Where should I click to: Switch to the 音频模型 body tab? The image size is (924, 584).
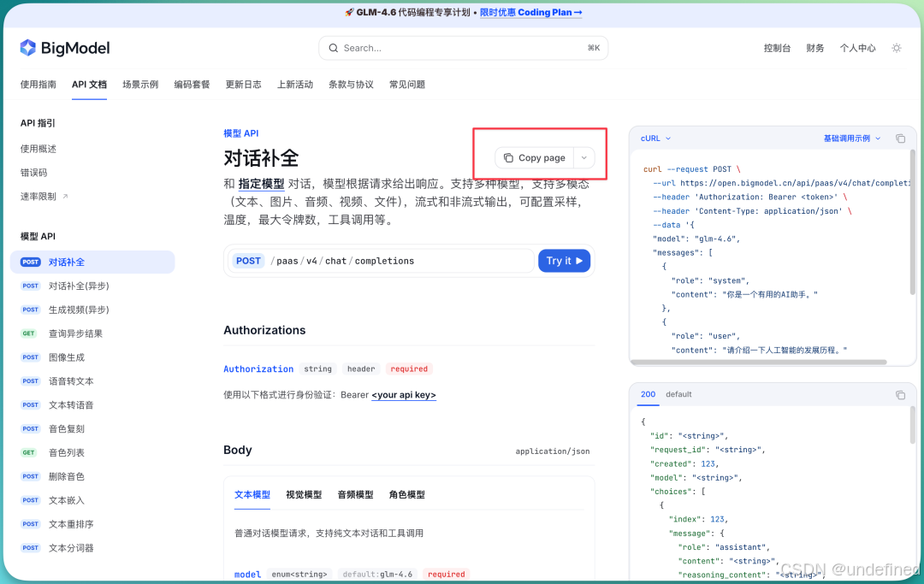355,495
